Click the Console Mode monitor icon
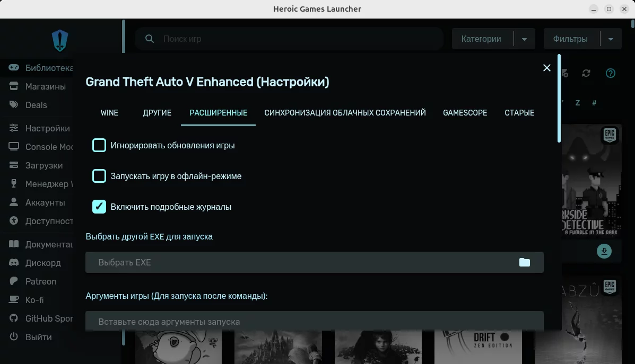This screenshot has height=364, width=635. point(14,146)
